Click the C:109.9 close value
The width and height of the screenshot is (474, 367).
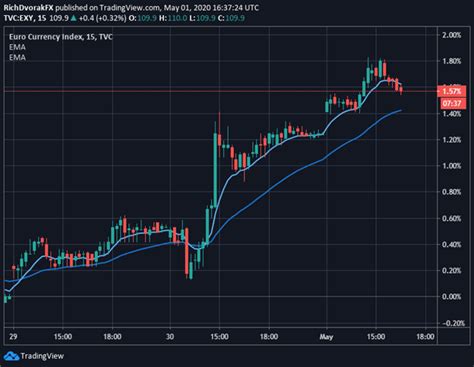tap(231, 18)
